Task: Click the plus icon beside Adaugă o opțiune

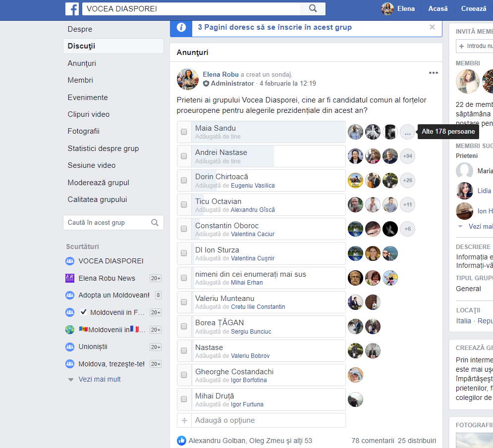Action: coord(184,420)
